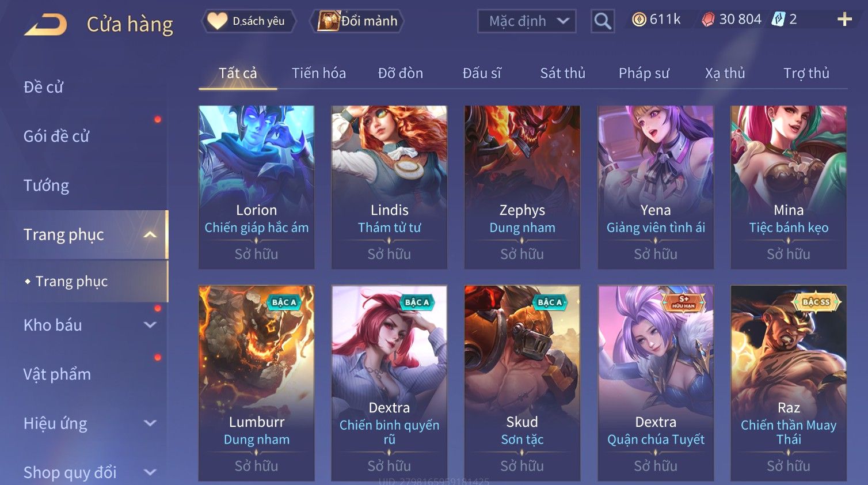Select the Raz Chiến thần Muay Thái skin
The height and width of the screenshot is (485, 868).
(789, 383)
